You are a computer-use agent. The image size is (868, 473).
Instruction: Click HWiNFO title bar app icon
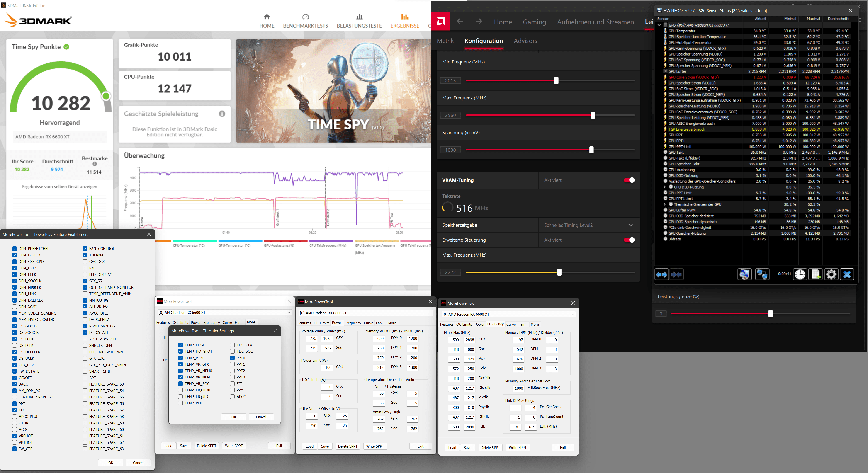coord(659,10)
